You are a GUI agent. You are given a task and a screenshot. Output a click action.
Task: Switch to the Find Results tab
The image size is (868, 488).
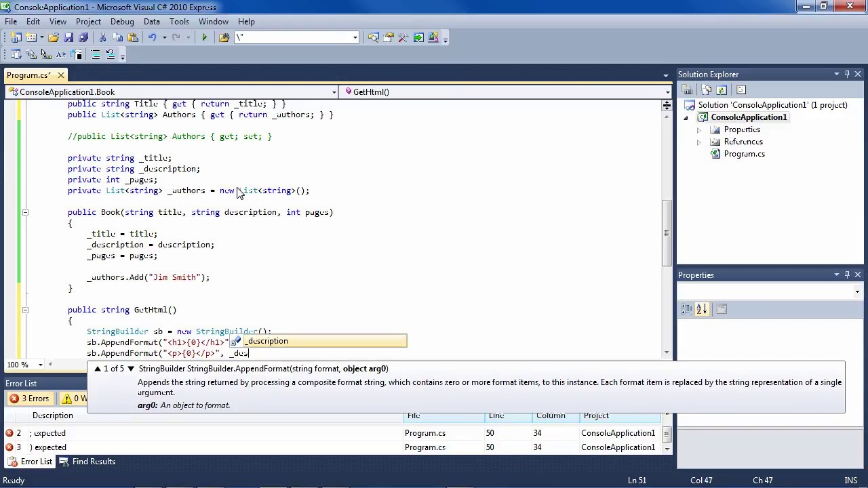click(87, 462)
